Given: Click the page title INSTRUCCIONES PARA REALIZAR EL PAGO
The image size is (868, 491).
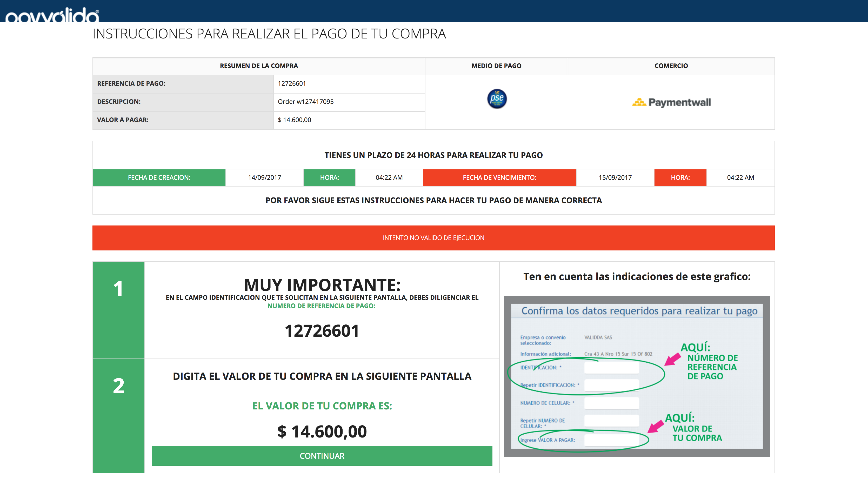Looking at the screenshot, I should [x=269, y=34].
